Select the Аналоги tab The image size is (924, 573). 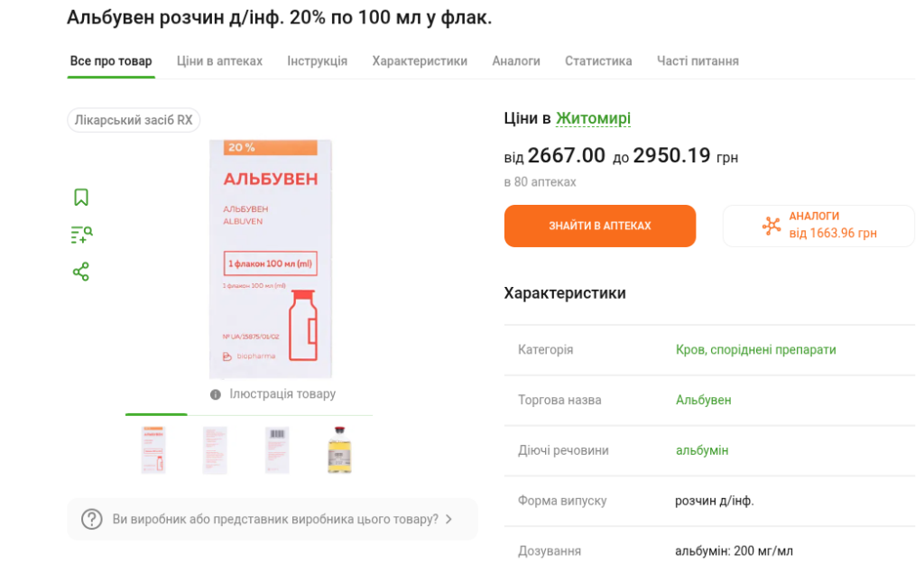click(516, 61)
